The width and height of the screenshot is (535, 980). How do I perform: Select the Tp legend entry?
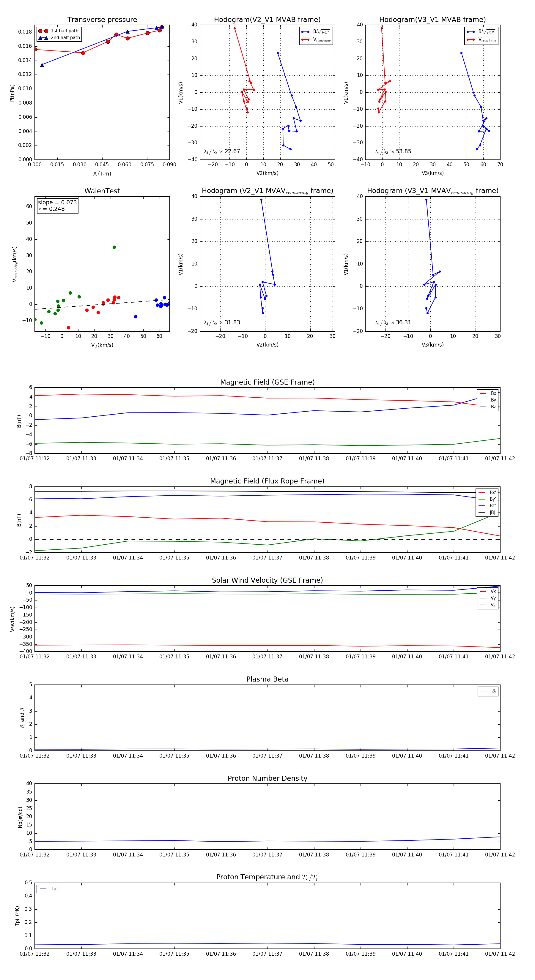click(x=48, y=889)
